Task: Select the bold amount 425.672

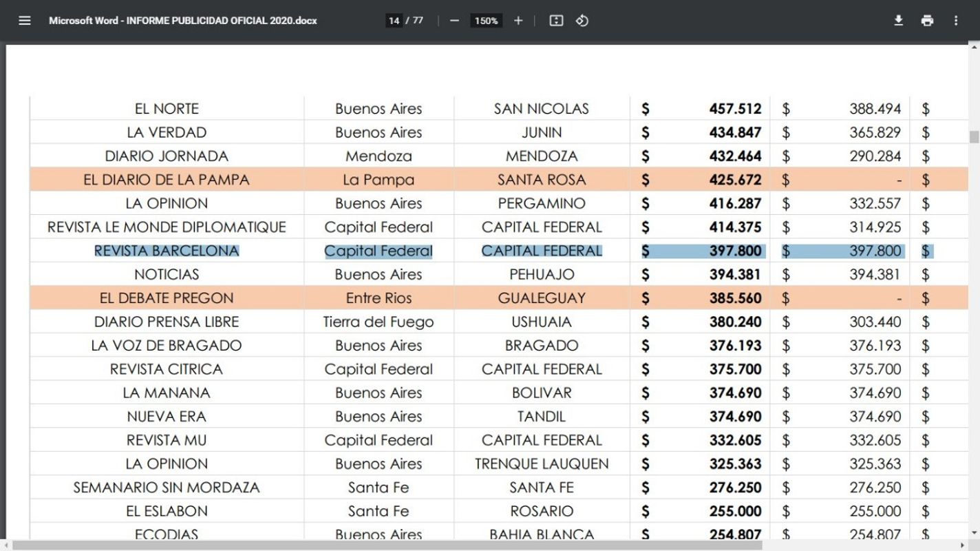Action: tap(735, 180)
